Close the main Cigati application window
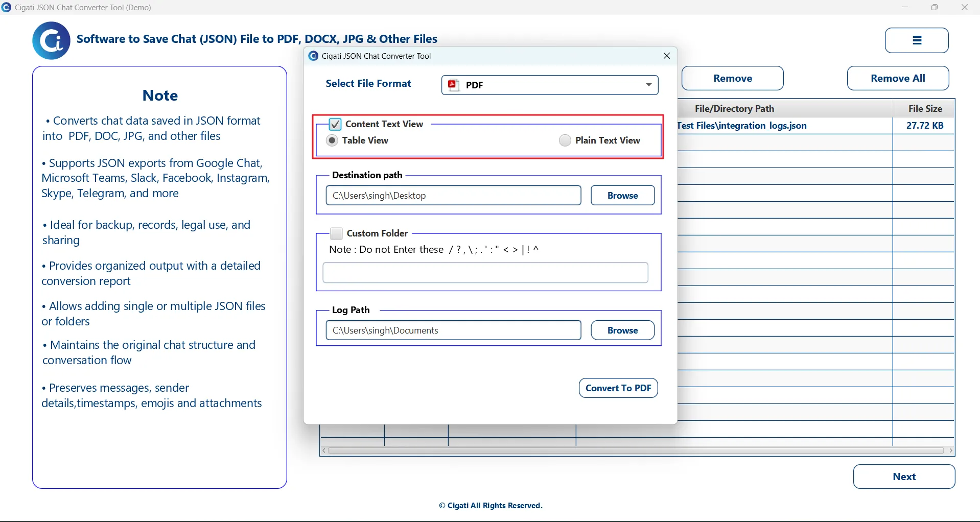Viewport: 980px width, 522px height. [x=965, y=7]
